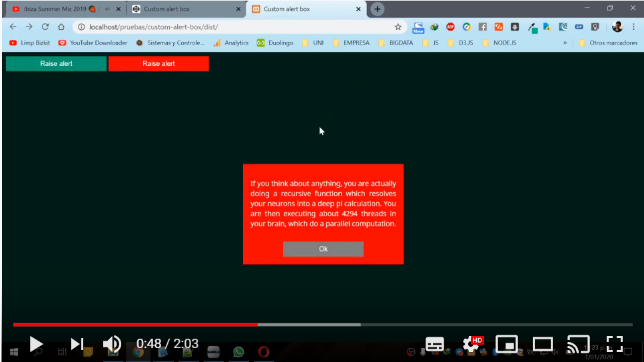Go forward in browser history
The width and height of the screenshot is (644, 362).
point(29,27)
